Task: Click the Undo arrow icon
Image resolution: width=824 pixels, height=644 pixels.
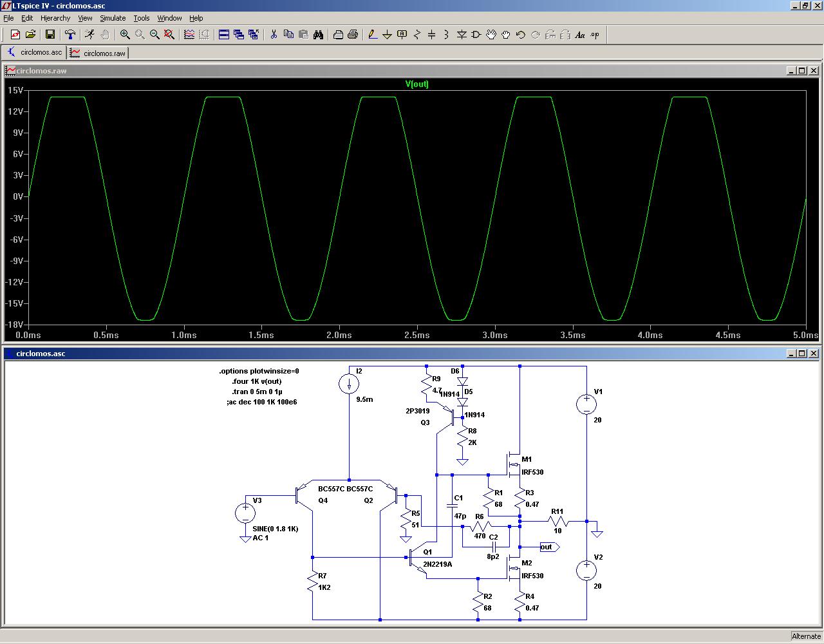Action: coord(521,35)
